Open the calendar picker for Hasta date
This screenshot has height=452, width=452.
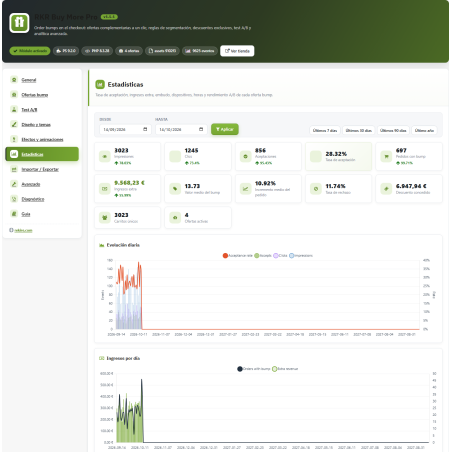pyautogui.click(x=201, y=129)
